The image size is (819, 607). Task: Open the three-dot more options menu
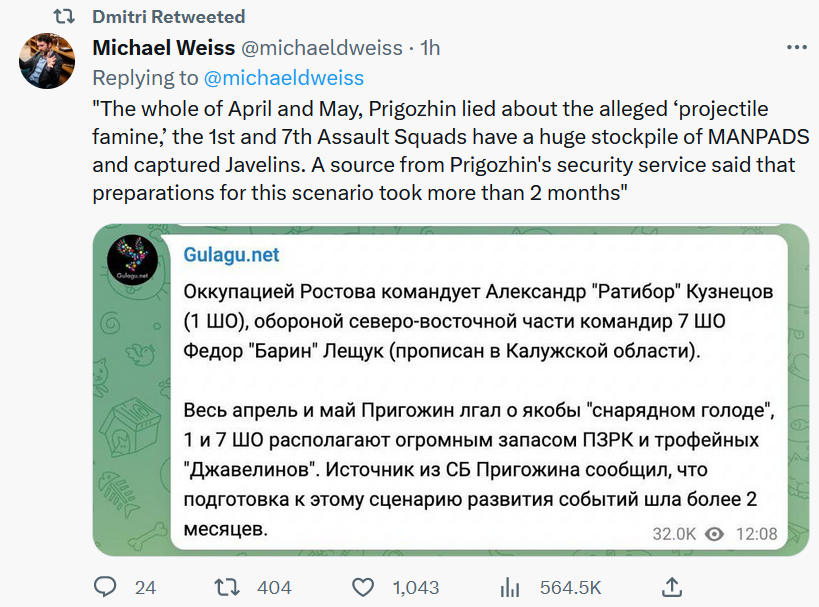796,48
